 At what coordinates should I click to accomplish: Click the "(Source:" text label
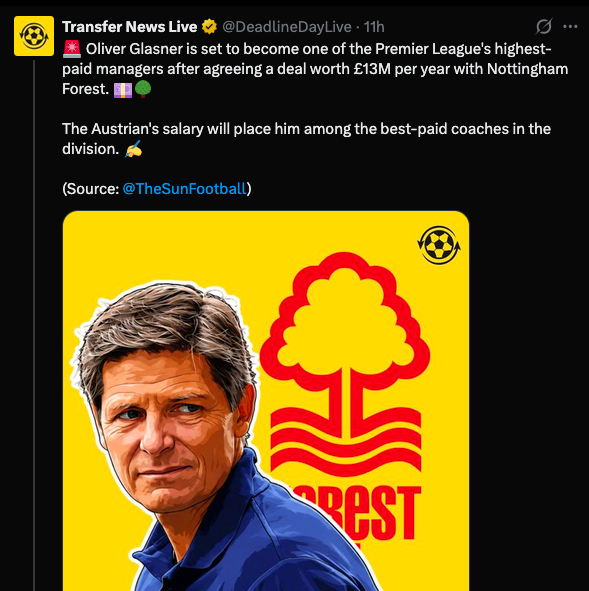tap(91, 188)
